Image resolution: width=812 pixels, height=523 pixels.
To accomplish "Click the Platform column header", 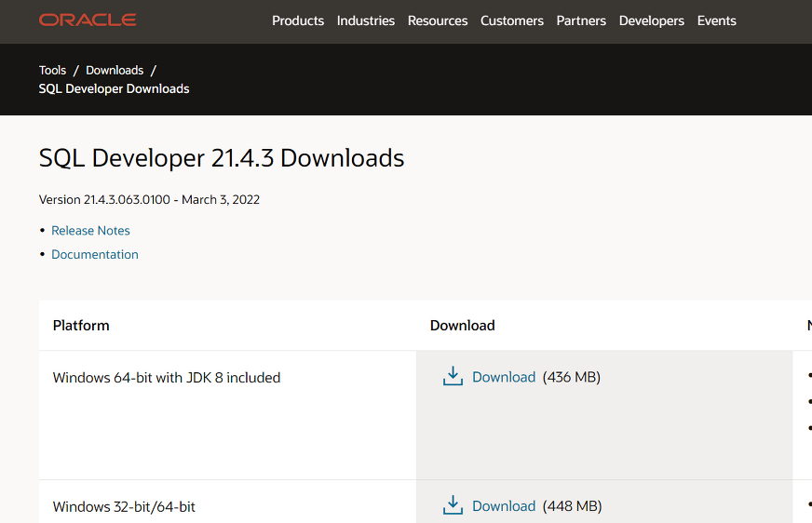I will [81, 326].
